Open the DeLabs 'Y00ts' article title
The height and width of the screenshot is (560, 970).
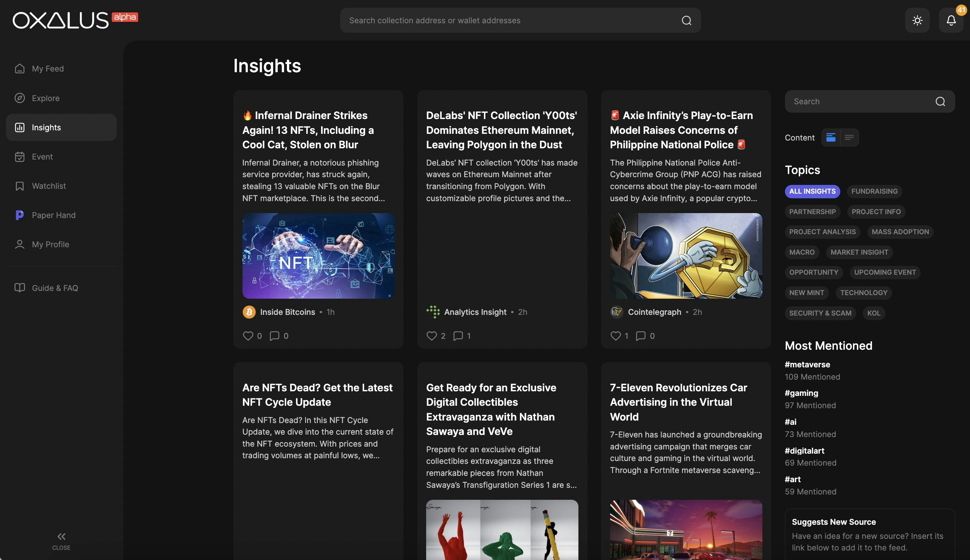pos(502,130)
